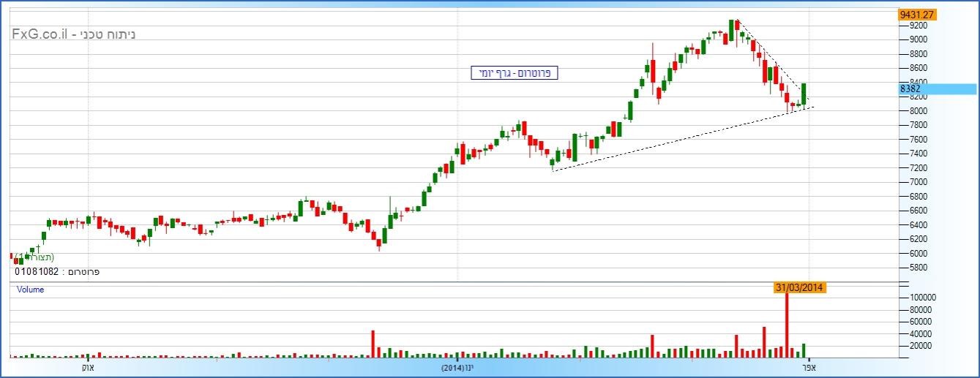Click the 20000 volume axis label
This screenshot has width=980, height=378.
coord(921,346)
